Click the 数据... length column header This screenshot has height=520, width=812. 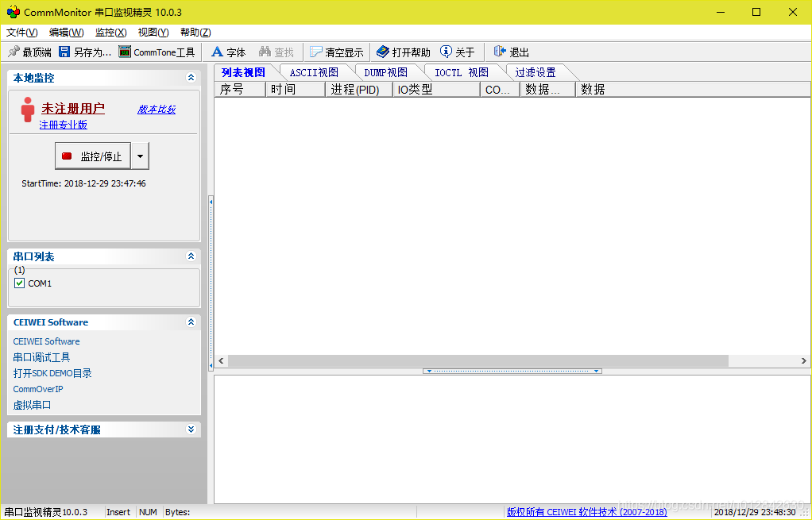point(548,90)
